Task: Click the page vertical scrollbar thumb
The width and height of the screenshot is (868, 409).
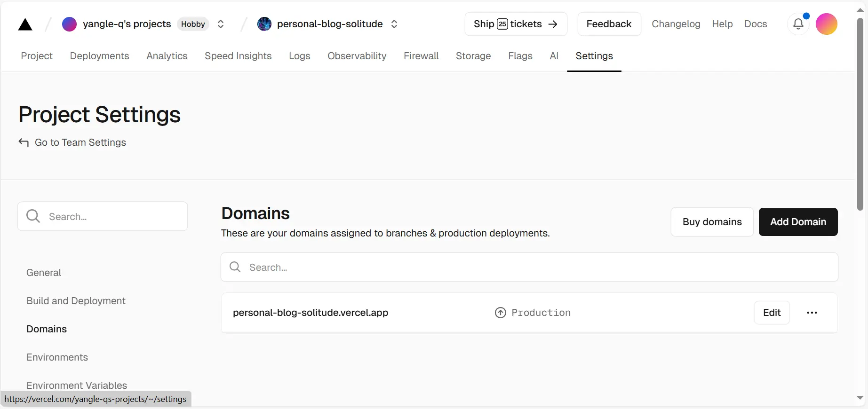Action: pos(860,114)
